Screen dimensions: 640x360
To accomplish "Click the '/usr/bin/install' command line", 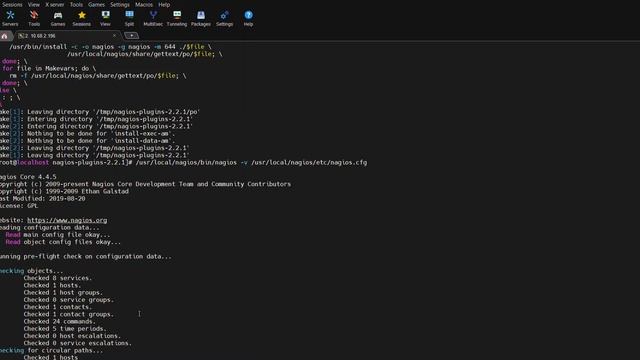I will coord(110,47).
